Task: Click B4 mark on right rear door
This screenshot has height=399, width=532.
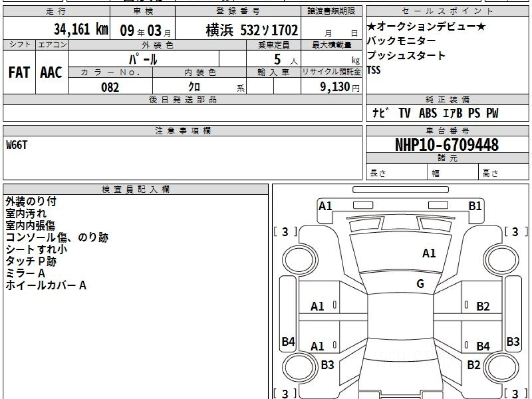Action: point(483,346)
